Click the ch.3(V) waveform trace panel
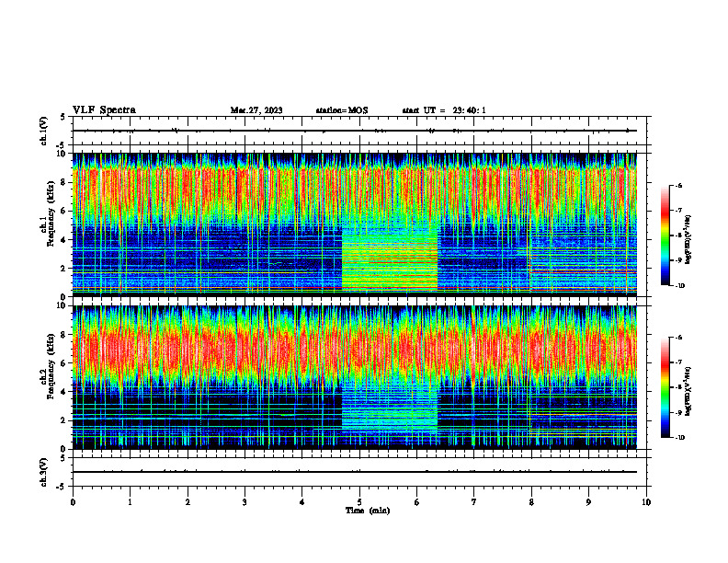Screen dimensions: 728x563 pyautogui.click(x=359, y=472)
